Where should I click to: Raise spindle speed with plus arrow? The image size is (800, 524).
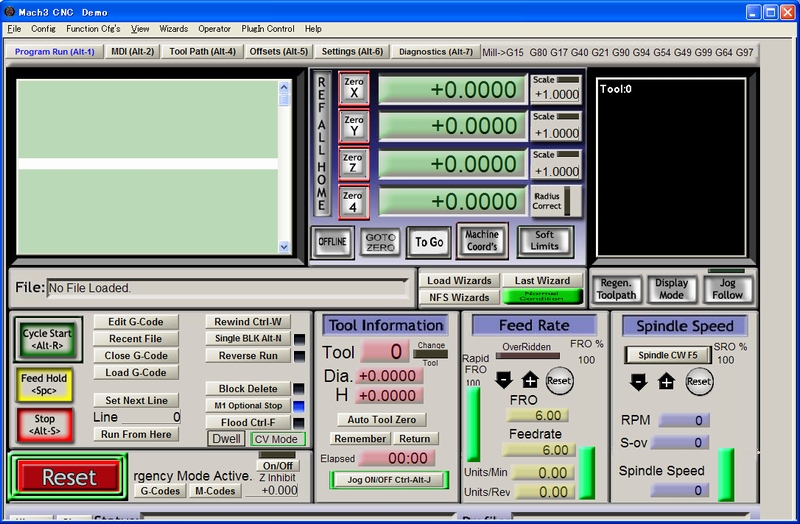pyautogui.click(x=666, y=381)
